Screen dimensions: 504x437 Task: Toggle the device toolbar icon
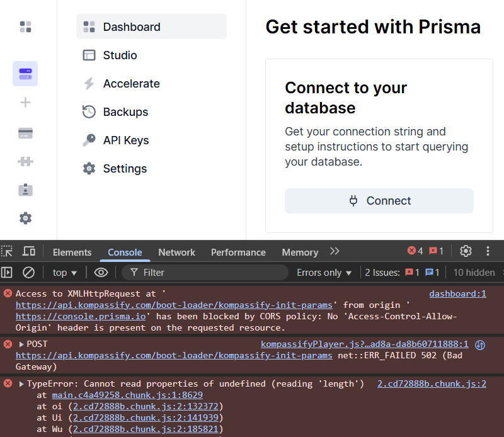(x=28, y=251)
